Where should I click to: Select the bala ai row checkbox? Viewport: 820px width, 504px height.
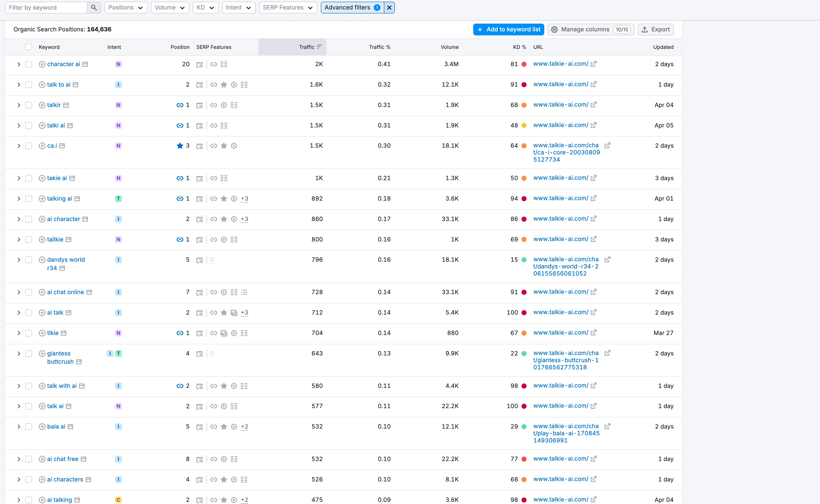29,427
